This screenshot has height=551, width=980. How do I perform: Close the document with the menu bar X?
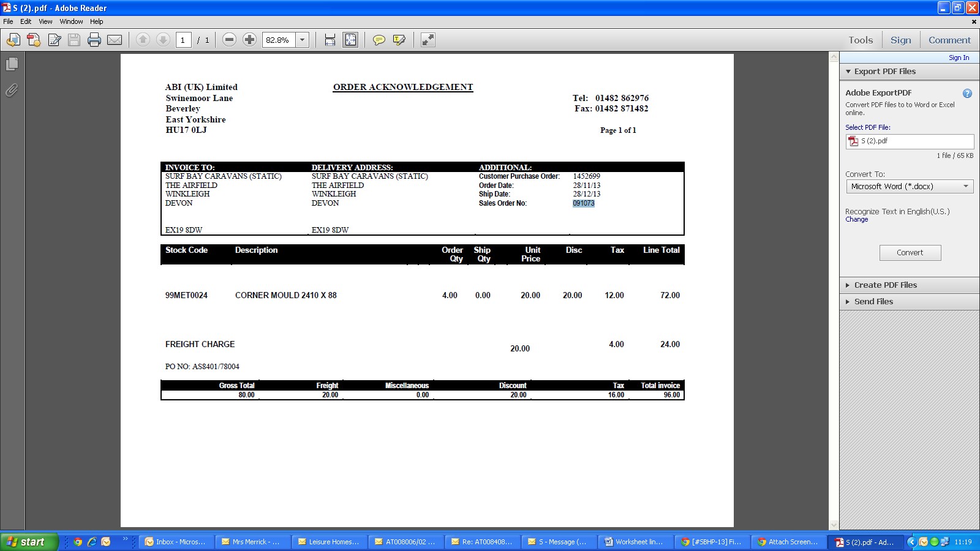pyautogui.click(x=974, y=21)
